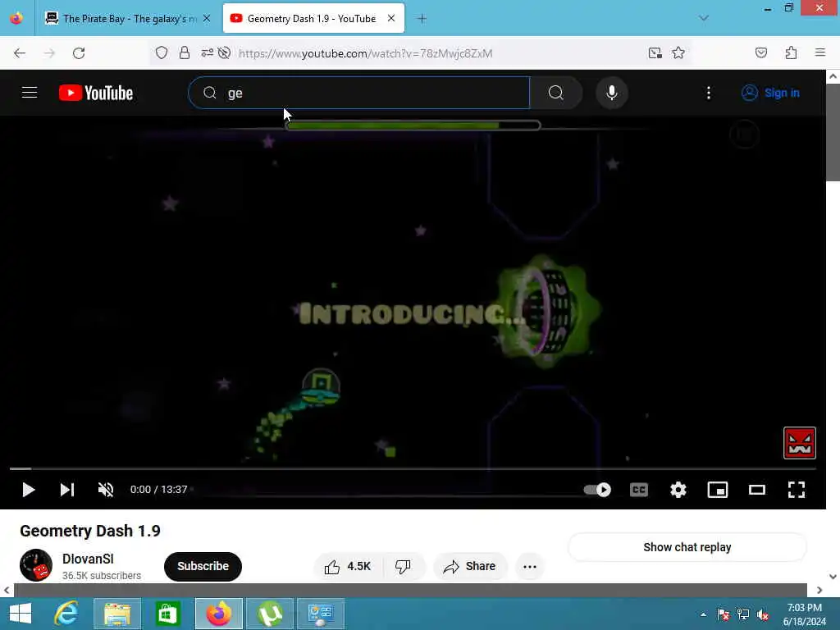Search with your voice microphone button

click(612, 93)
